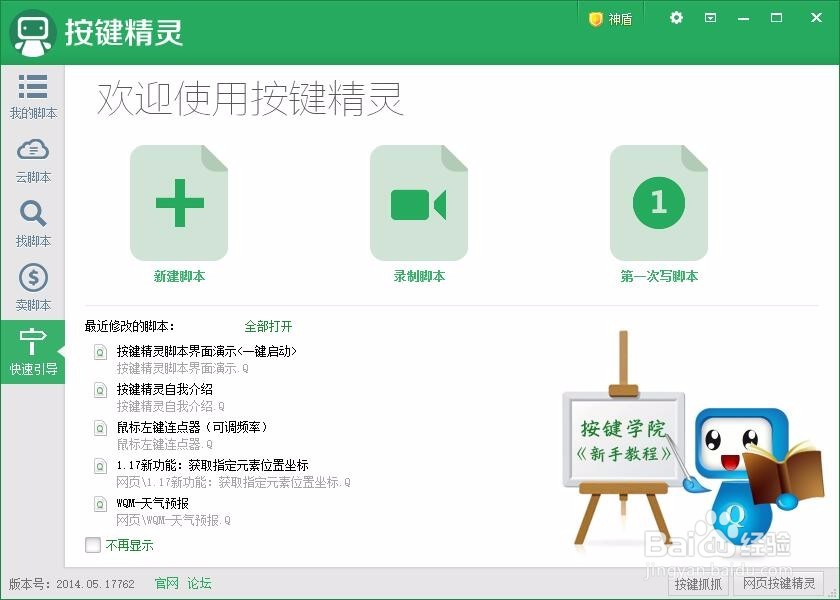Image resolution: width=840 pixels, height=600 pixels.
Task: Open script 1.17新功能：获取指定元素位置坐标
Action: coord(213,466)
